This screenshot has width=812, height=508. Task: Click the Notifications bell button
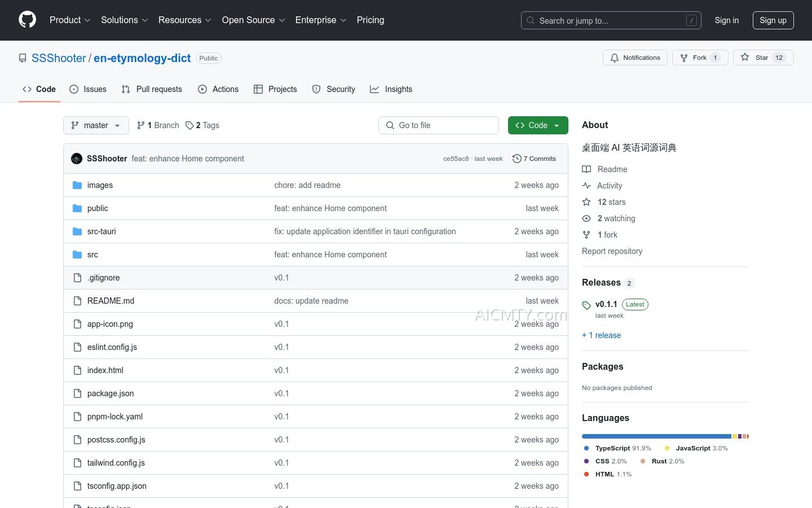(x=635, y=58)
